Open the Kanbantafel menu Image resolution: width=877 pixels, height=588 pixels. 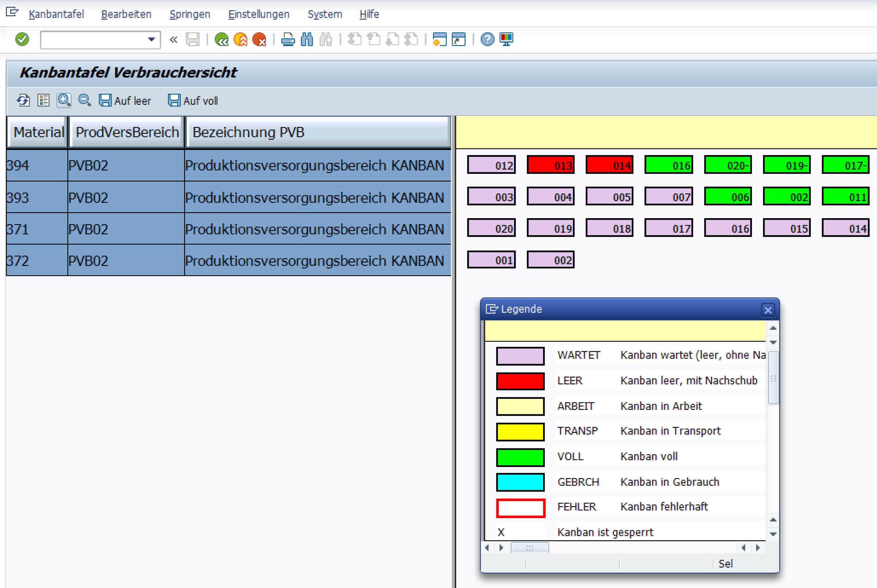click(56, 14)
